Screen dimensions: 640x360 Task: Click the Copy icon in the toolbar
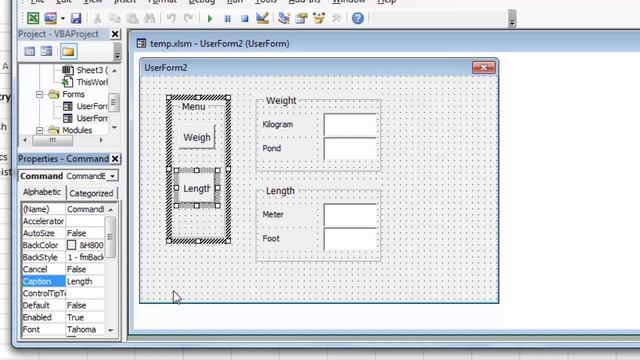click(115, 18)
